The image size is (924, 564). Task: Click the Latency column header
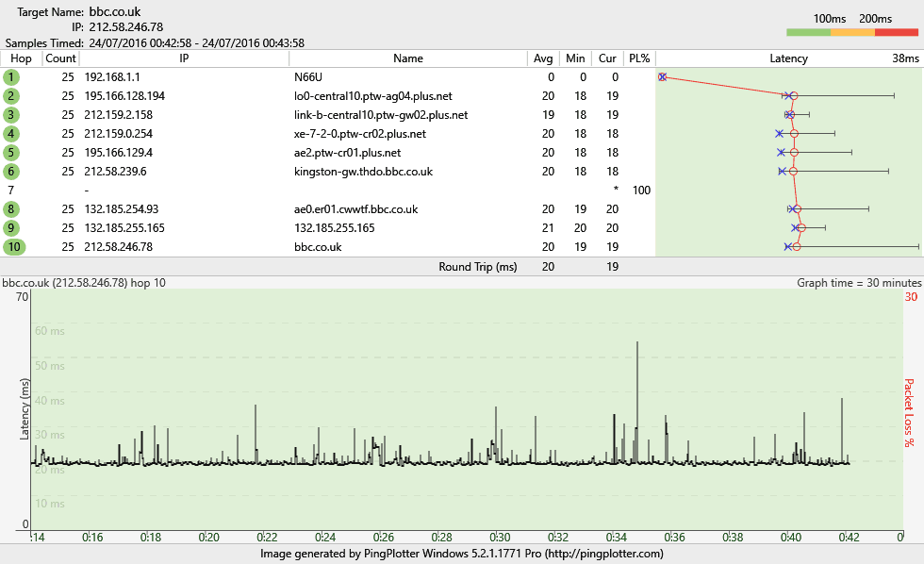tap(788, 58)
